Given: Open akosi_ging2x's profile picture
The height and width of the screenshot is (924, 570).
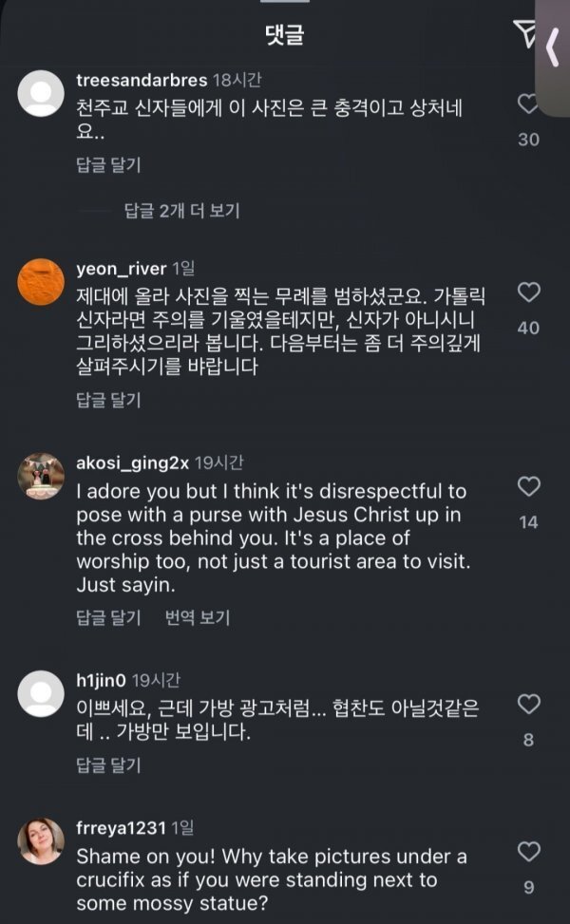Looking at the screenshot, I should pyautogui.click(x=41, y=476).
